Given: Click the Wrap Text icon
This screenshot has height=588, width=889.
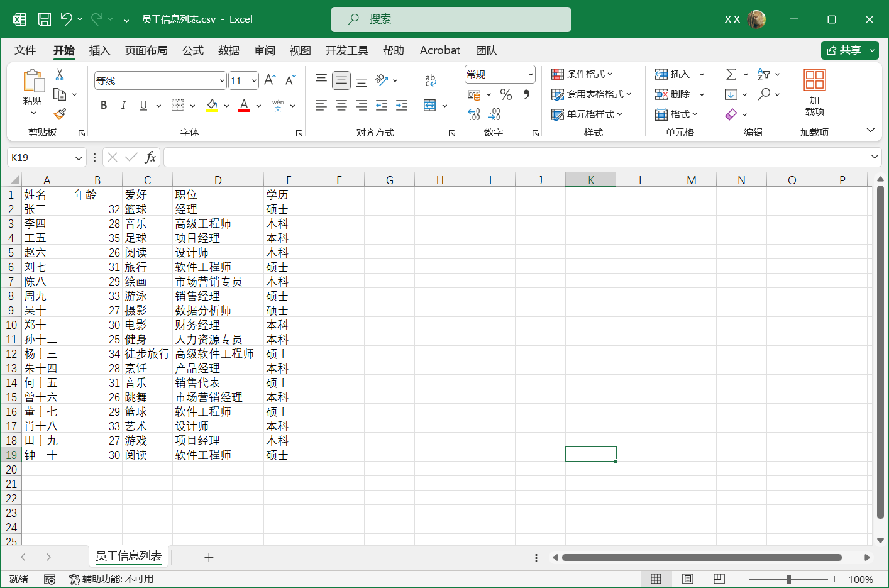Looking at the screenshot, I should pyautogui.click(x=431, y=80).
